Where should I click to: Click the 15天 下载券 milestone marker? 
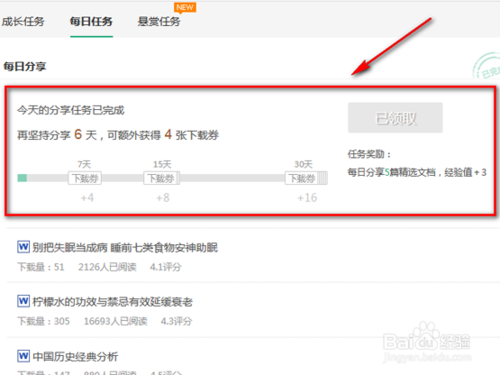click(162, 178)
